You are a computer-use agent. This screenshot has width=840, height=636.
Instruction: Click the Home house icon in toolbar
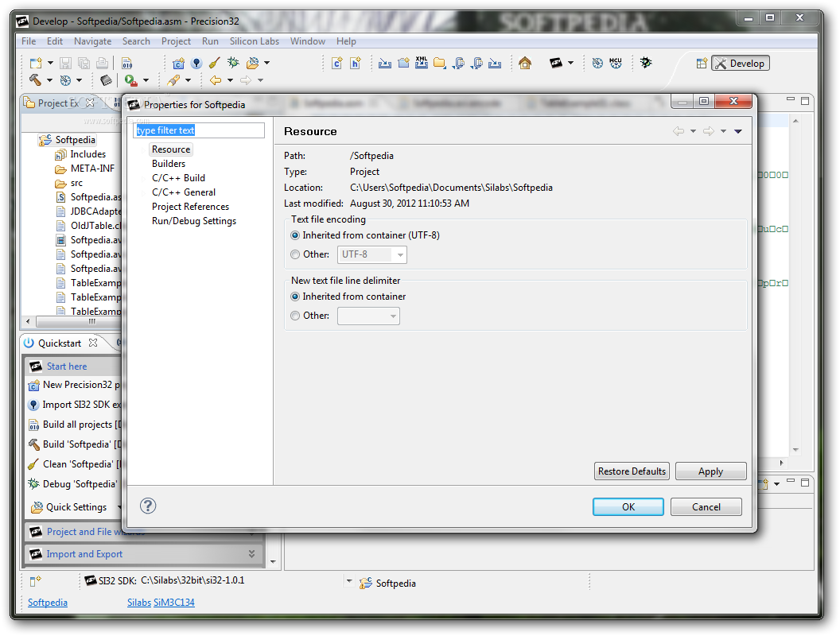coord(525,63)
